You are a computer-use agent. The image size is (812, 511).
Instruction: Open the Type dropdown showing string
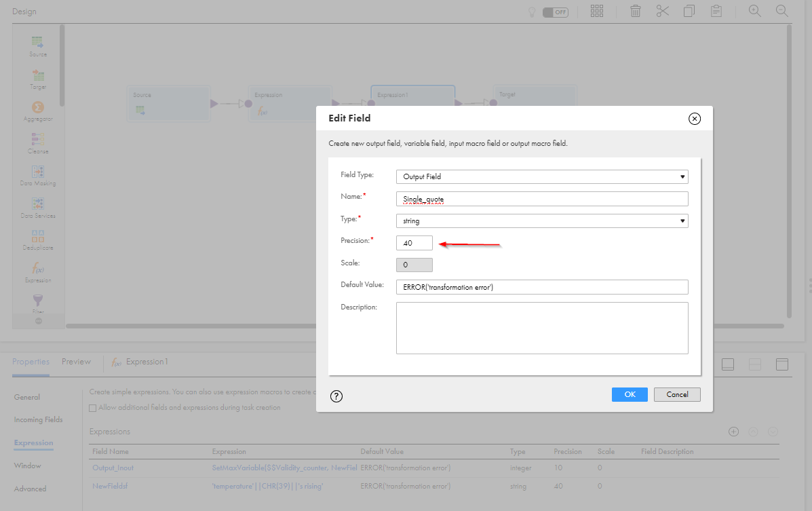[x=542, y=221]
